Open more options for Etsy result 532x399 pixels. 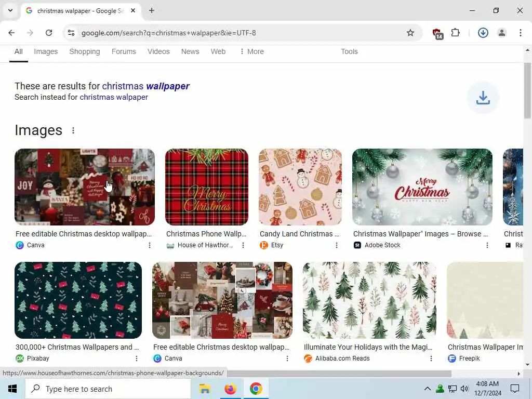[x=337, y=245]
